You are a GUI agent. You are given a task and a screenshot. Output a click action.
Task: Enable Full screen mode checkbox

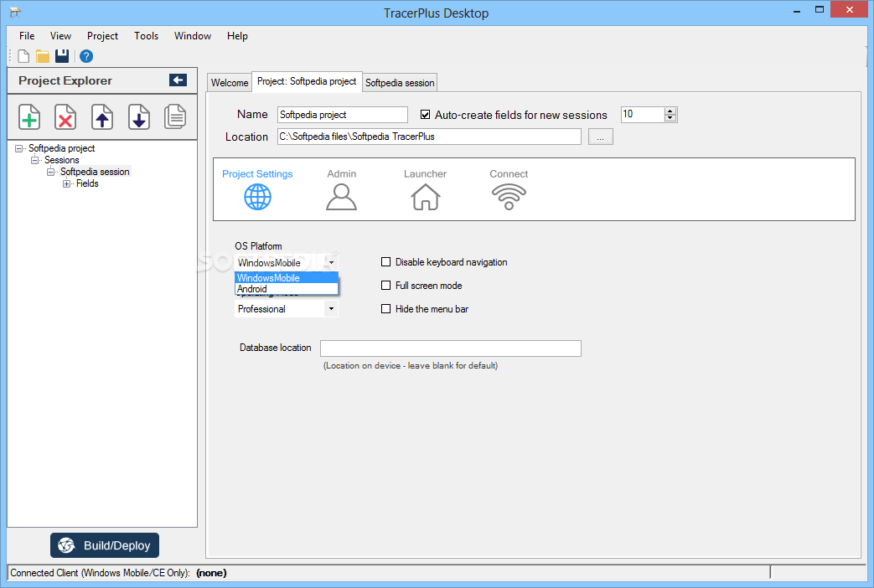coord(385,286)
